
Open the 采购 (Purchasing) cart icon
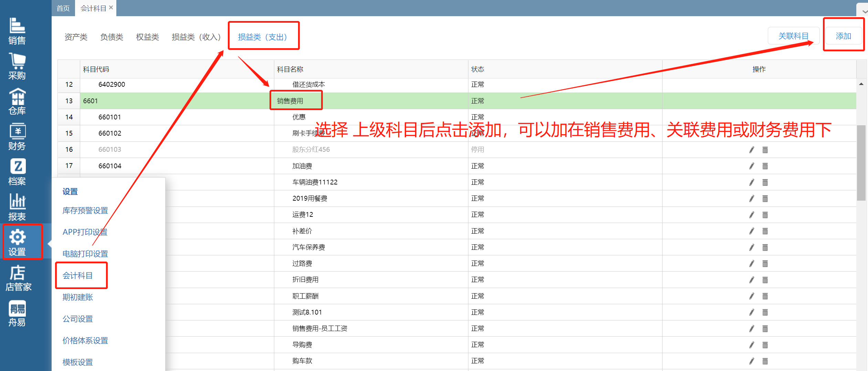click(17, 66)
